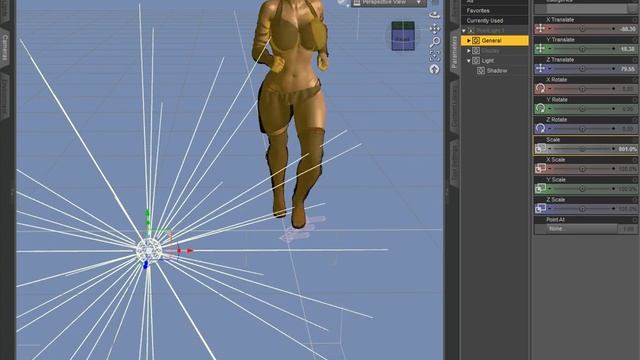Image resolution: width=640 pixels, height=360 pixels.
Task: Nudge Y Scale up with right button
Action: coord(613,189)
